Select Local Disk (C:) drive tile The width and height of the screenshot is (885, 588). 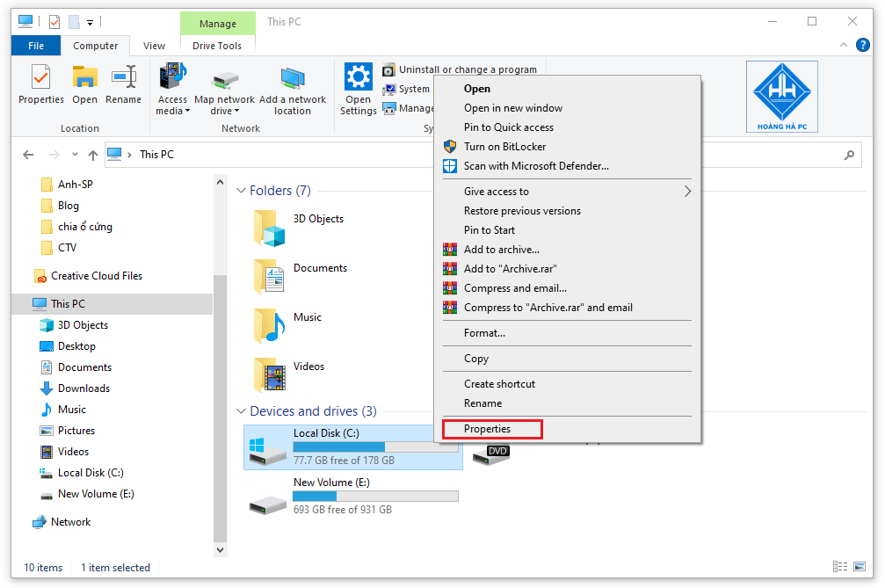[353, 447]
